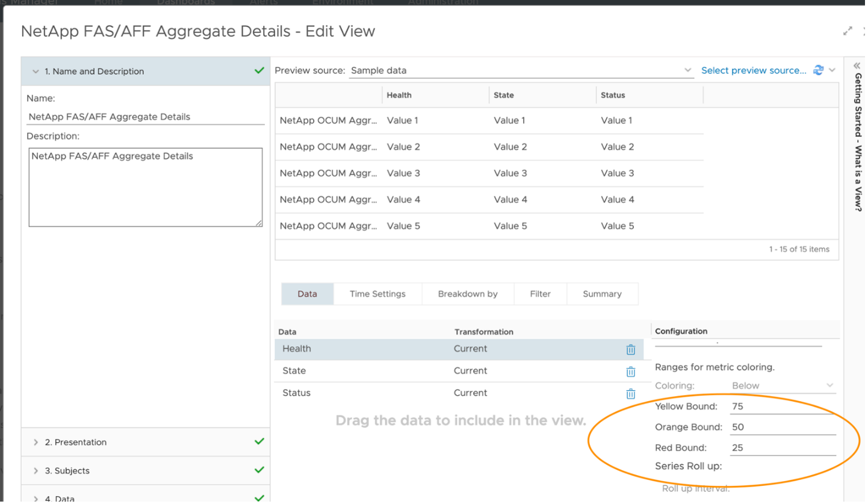
Task: Remove the Status data row via trash icon
Action: tap(630, 394)
